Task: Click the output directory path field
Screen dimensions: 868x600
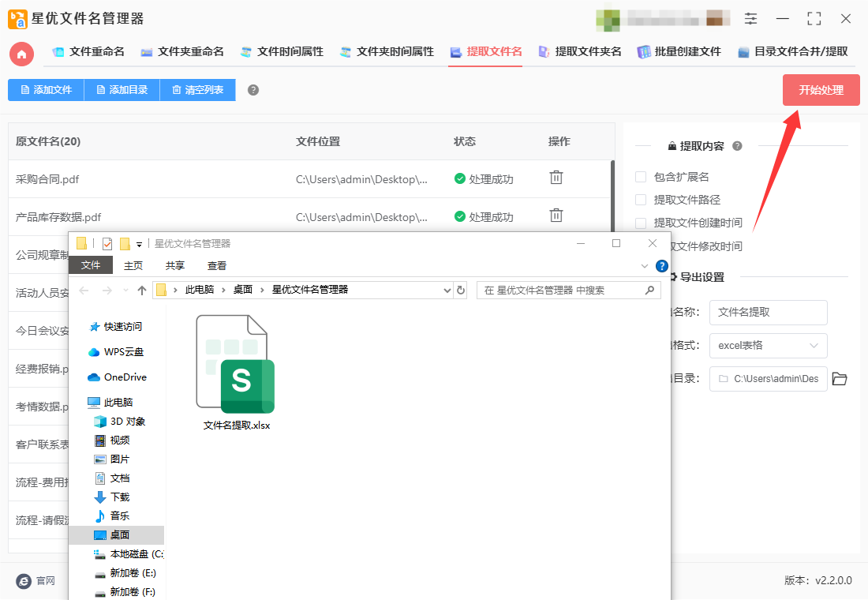Action: click(x=768, y=379)
